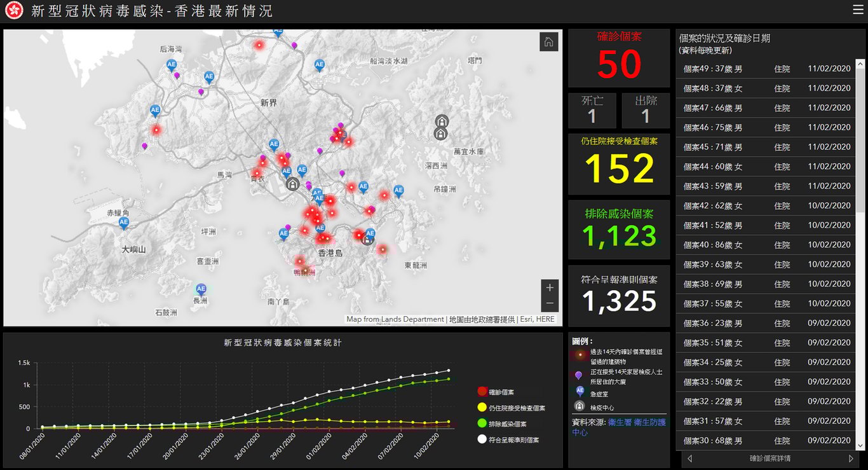The height and width of the screenshot is (470, 868).
Task: Click the 出院 1 indicator
Action: [646, 111]
